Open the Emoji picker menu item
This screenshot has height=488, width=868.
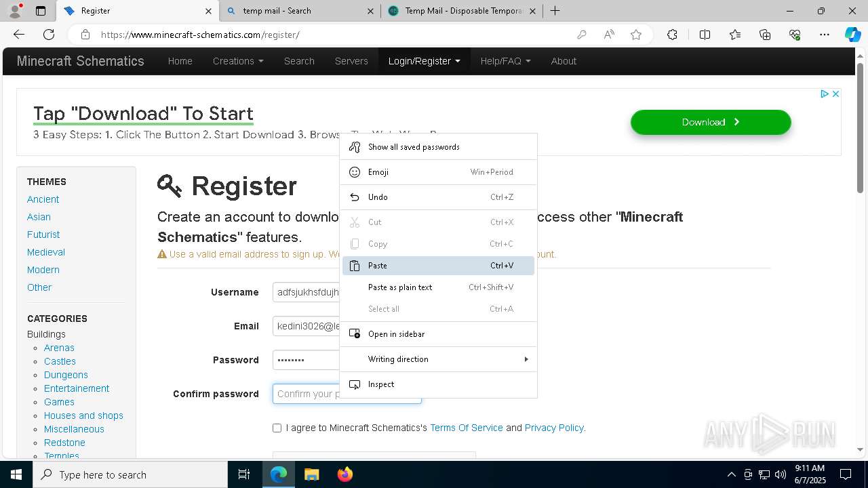(x=438, y=172)
